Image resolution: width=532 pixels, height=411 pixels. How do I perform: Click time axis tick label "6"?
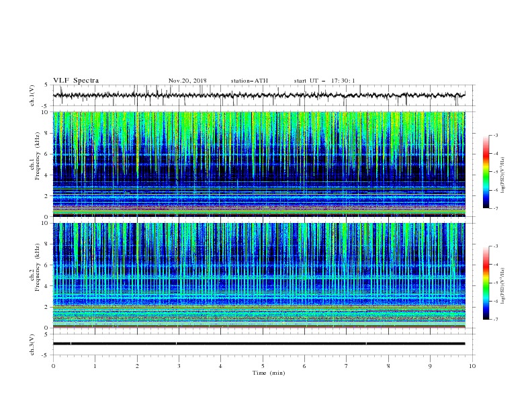[304, 366]
